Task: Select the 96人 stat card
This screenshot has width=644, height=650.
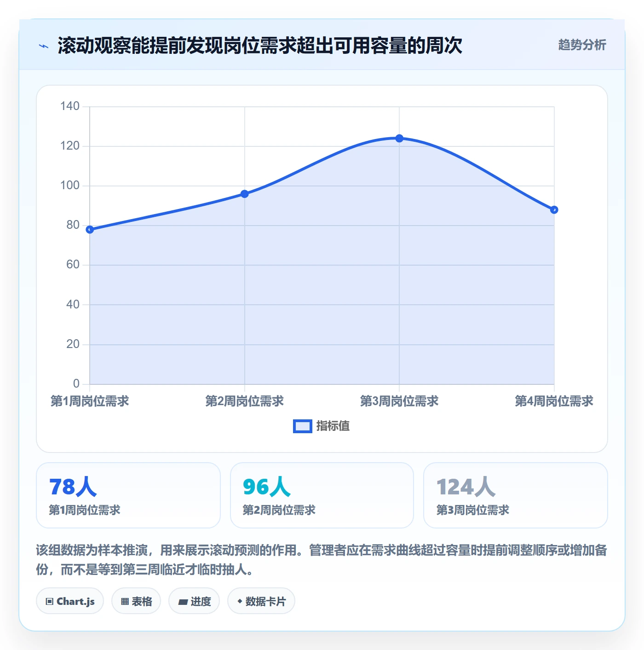Action: coord(322,495)
